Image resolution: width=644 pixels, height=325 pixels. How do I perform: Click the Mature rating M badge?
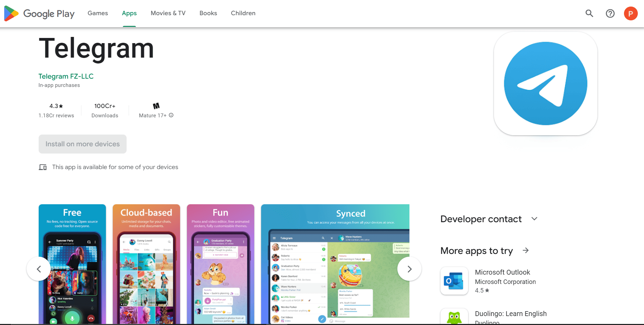(x=156, y=106)
